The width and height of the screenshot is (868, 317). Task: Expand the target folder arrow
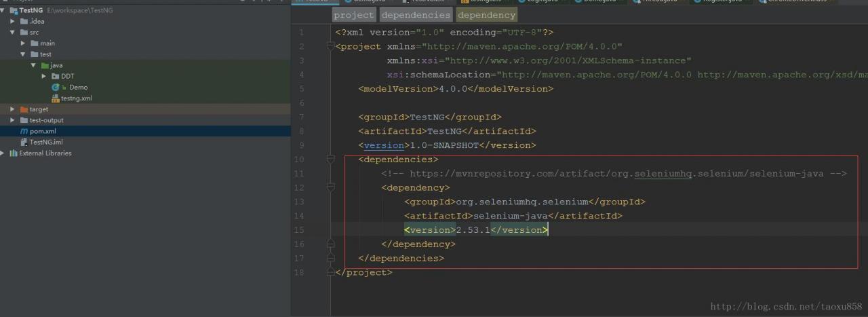pyautogui.click(x=12, y=109)
